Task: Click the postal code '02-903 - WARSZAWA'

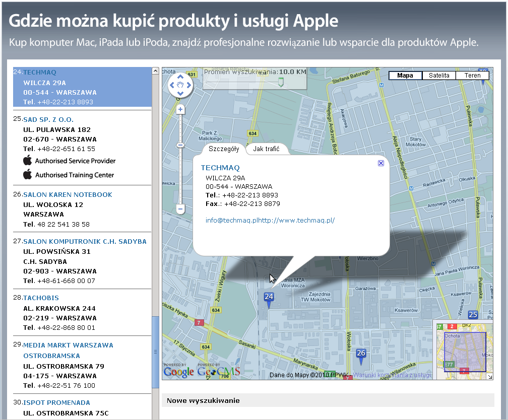Action: (60, 271)
